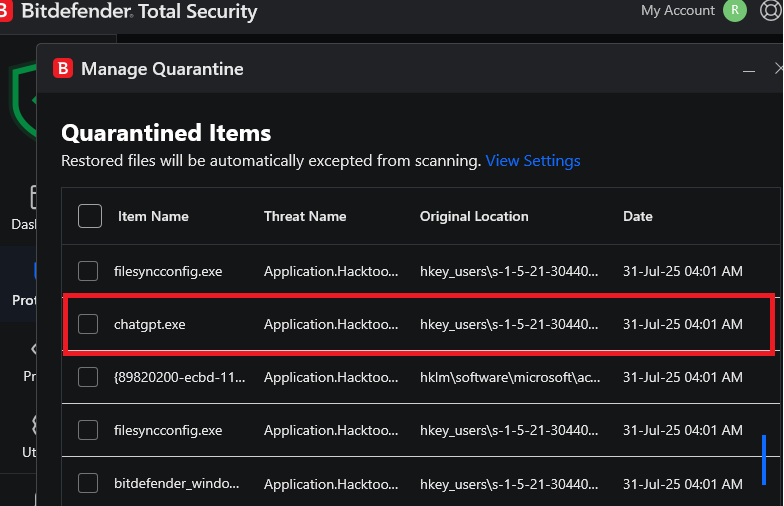This screenshot has width=784, height=506.
Task: Minimize the Manage Quarantine window
Action: tap(748, 71)
